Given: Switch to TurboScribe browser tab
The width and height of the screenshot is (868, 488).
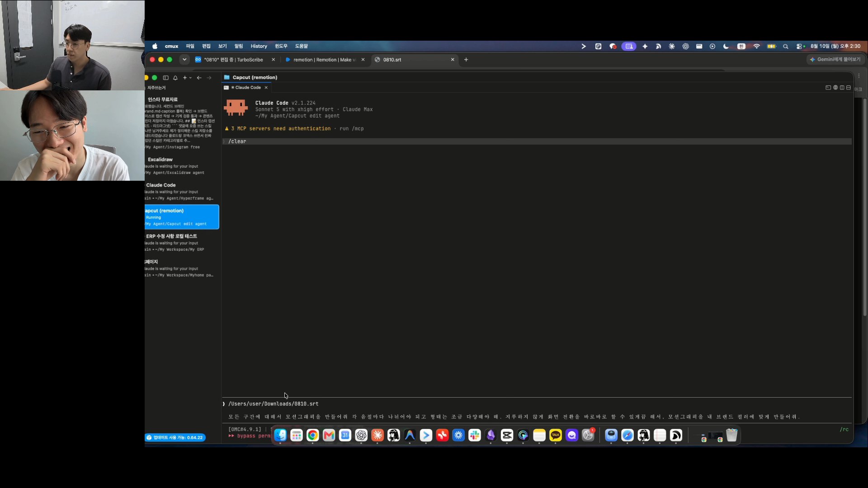Looking at the screenshot, I should 233,60.
